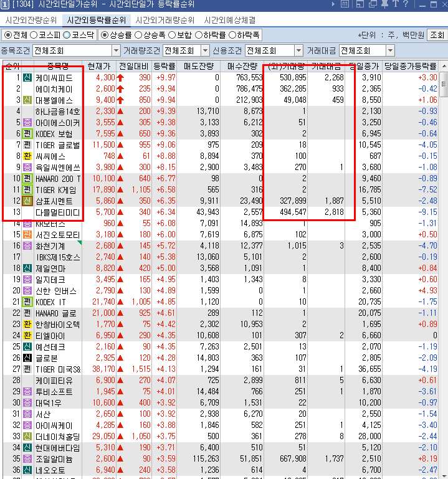This screenshot has height=479, width=448.
Task: Click the 펀 badge beside TIGER 미국S&
Action: (x=27, y=369)
